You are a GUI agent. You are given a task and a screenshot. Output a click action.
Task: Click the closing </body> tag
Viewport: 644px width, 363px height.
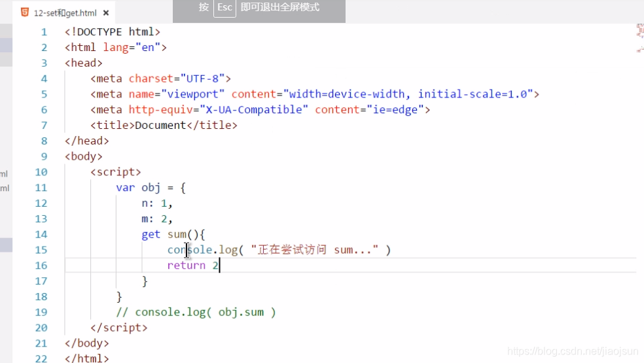(x=86, y=343)
